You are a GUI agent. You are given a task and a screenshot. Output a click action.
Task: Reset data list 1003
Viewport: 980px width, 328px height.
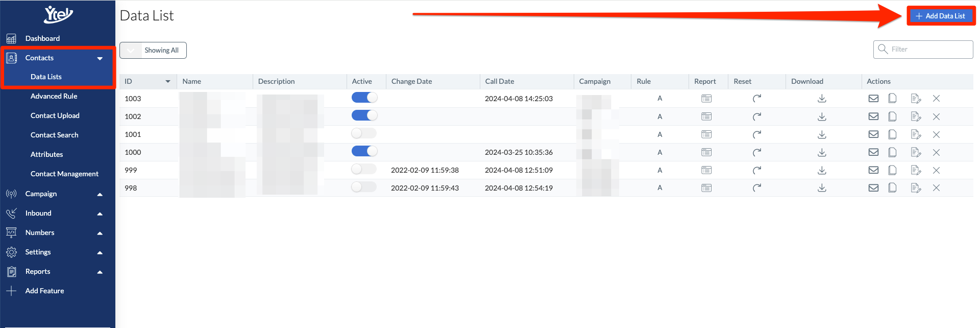[757, 99]
